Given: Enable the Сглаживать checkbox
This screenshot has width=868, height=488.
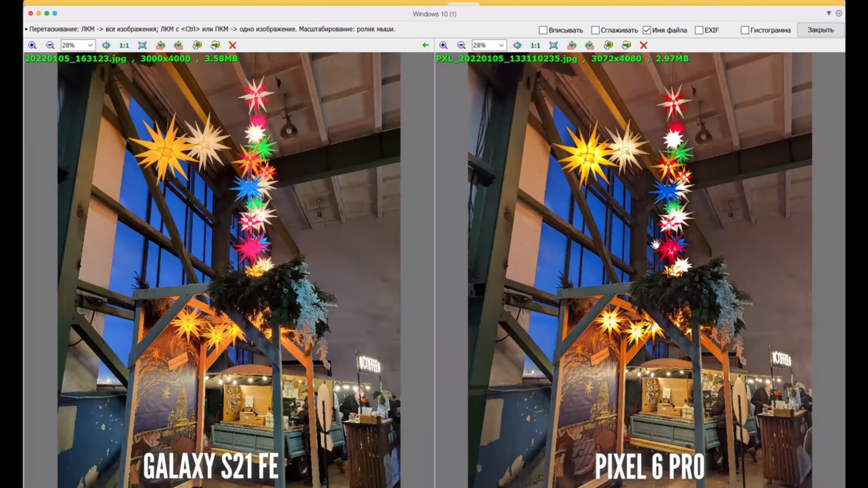Looking at the screenshot, I should (x=595, y=30).
